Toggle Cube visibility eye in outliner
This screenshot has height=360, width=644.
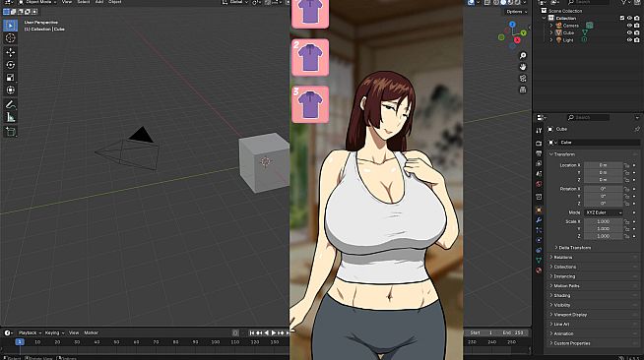coord(629,32)
